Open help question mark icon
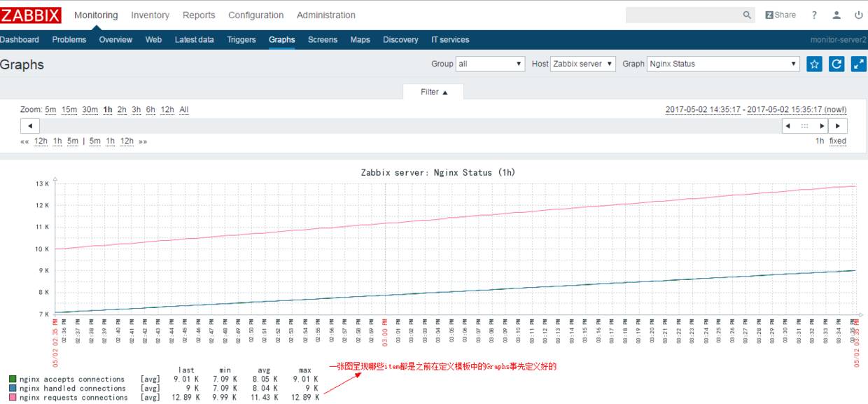Image resolution: width=868 pixels, height=404 pixels. 814,15
